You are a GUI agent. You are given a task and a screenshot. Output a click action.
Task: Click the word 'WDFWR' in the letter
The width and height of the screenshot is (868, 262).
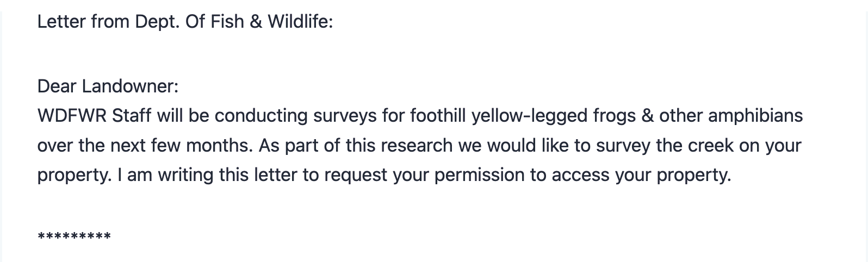pyautogui.click(x=72, y=116)
